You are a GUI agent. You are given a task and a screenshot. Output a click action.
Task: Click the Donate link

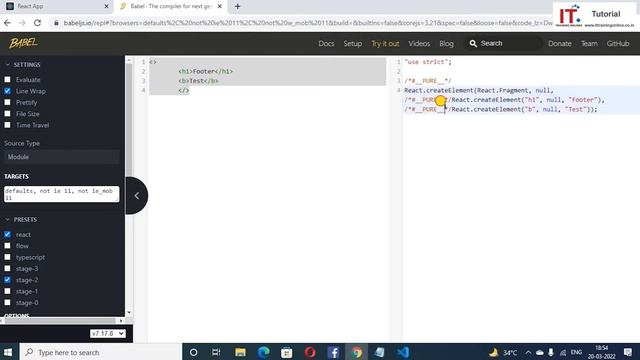coord(560,43)
